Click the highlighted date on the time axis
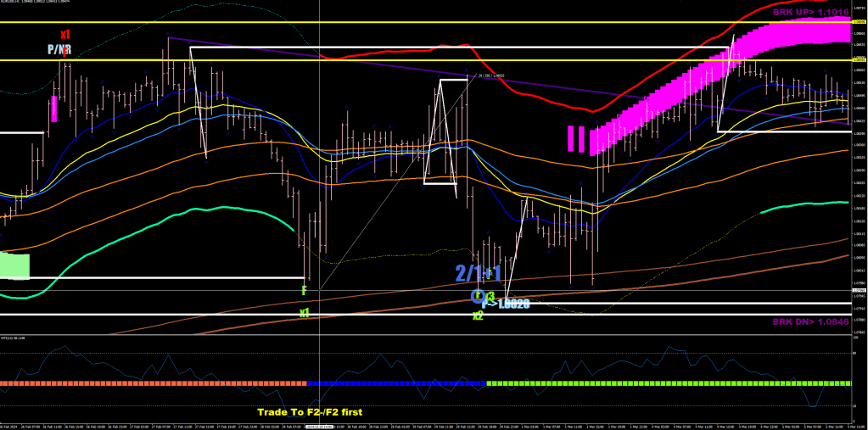The image size is (868, 430). pyautogui.click(x=319, y=427)
